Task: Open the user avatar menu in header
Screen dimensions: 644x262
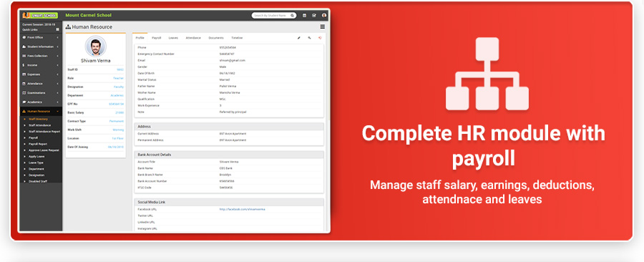Action: click(x=324, y=15)
